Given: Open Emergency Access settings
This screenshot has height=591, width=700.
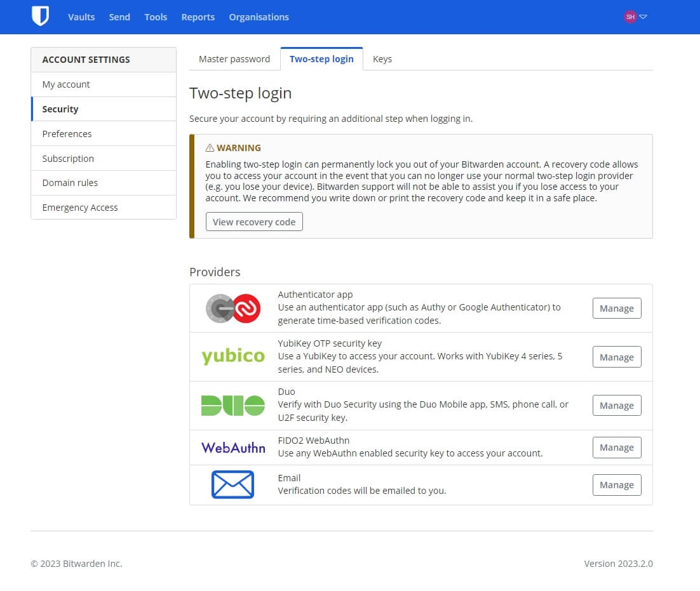Looking at the screenshot, I should pos(104,208).
